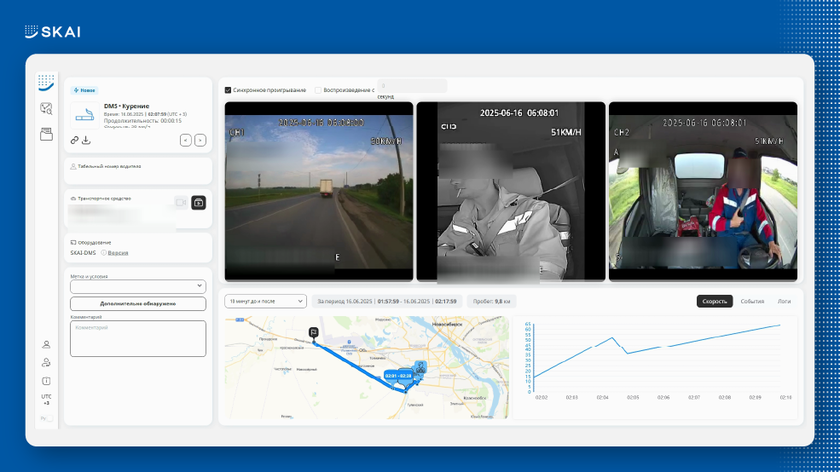This screenshot has width=840, height=472.
Task: Click the SKAI logo icon in sidebar
Action: [x=46, y=82]
